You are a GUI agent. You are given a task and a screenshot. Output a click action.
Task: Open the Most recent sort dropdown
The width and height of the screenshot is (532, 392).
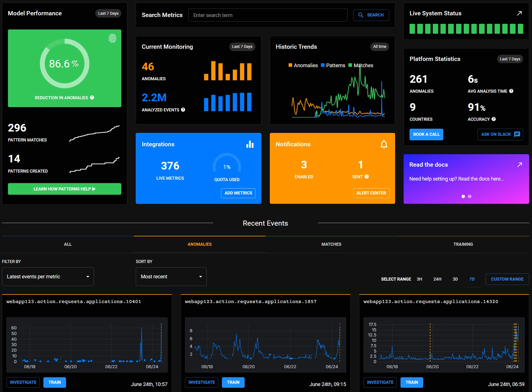point(171,276)
